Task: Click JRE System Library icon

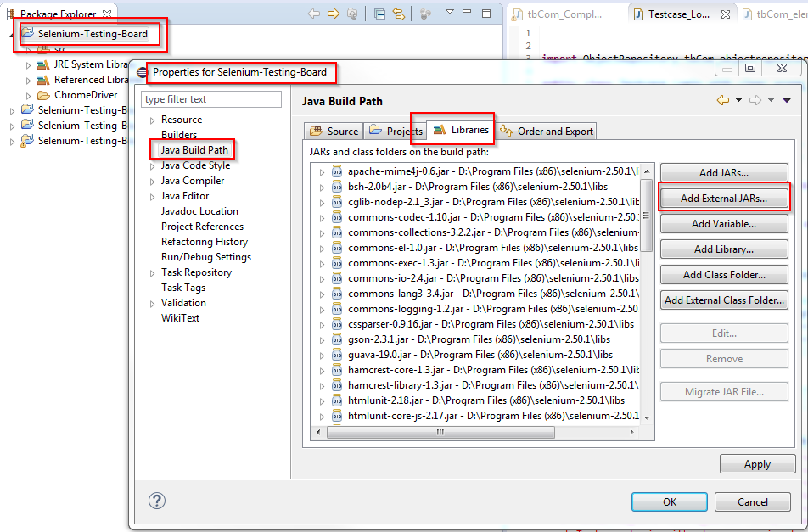Action: (x=43, y=64)
